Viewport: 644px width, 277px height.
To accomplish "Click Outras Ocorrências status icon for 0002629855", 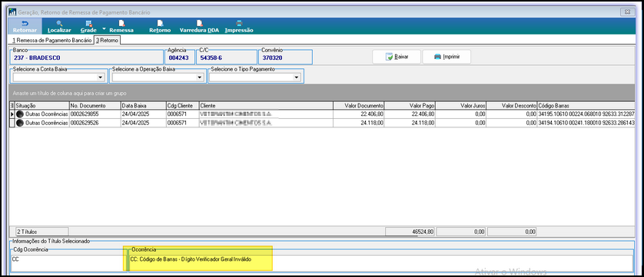I will click(x=20, y=114).
